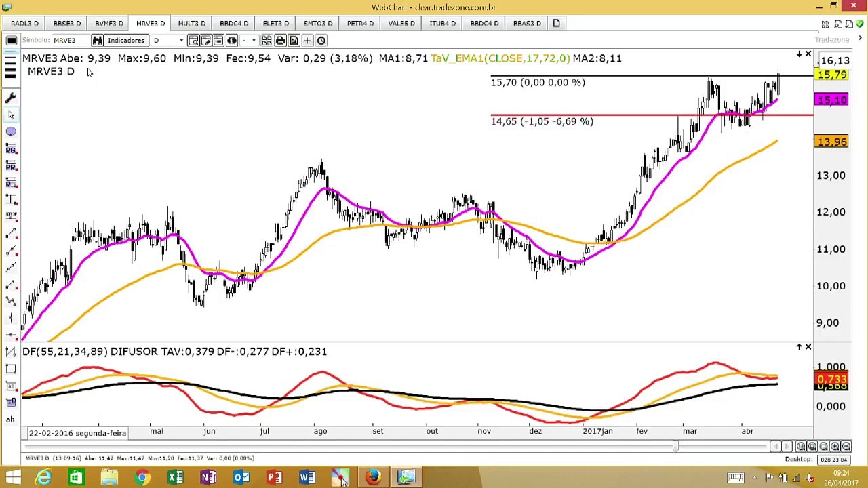Switch to the PETR4 D tab
The height and width of the screenshot is (488, 868).
coord(360,24)
